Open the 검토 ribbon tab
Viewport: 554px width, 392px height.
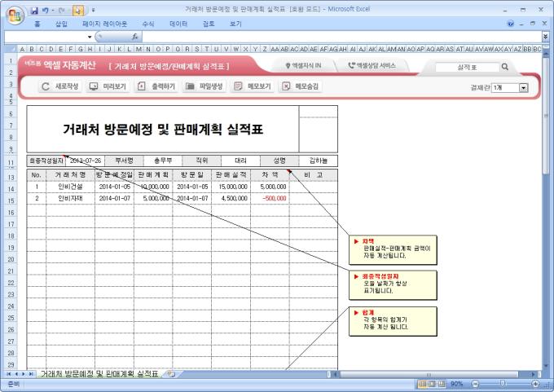(x=209, y=24)
